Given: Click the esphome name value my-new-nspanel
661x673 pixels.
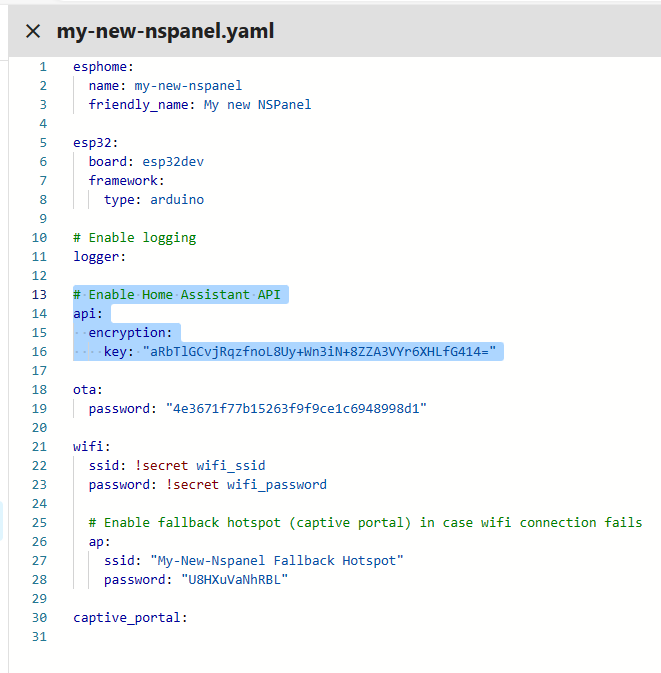Looking at the screenshot, I should tap(188, 86).
